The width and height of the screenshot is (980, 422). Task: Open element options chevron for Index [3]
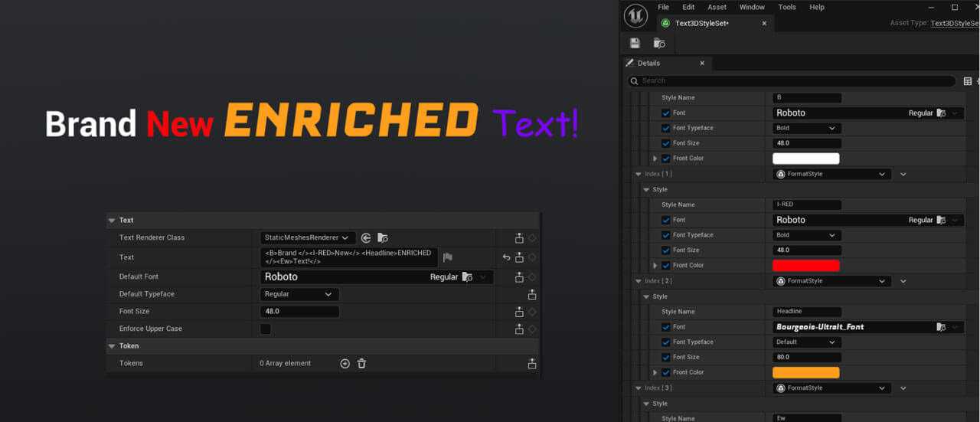tap(903, 388)
